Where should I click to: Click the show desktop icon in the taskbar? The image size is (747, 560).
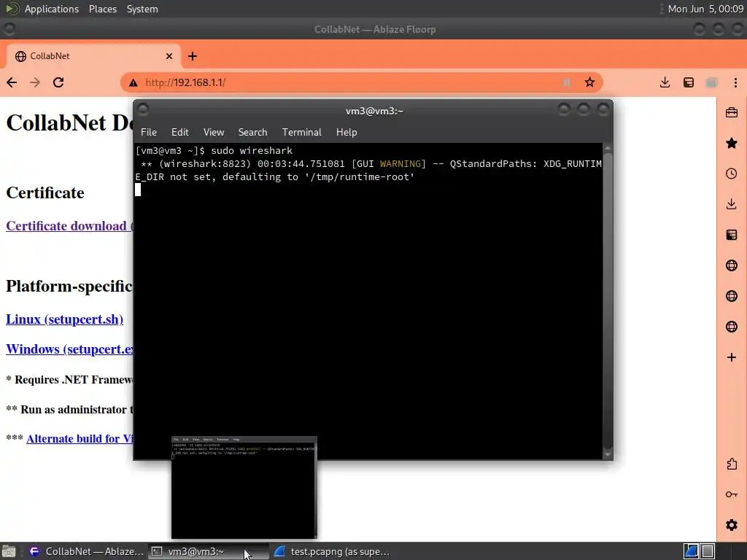9,551
